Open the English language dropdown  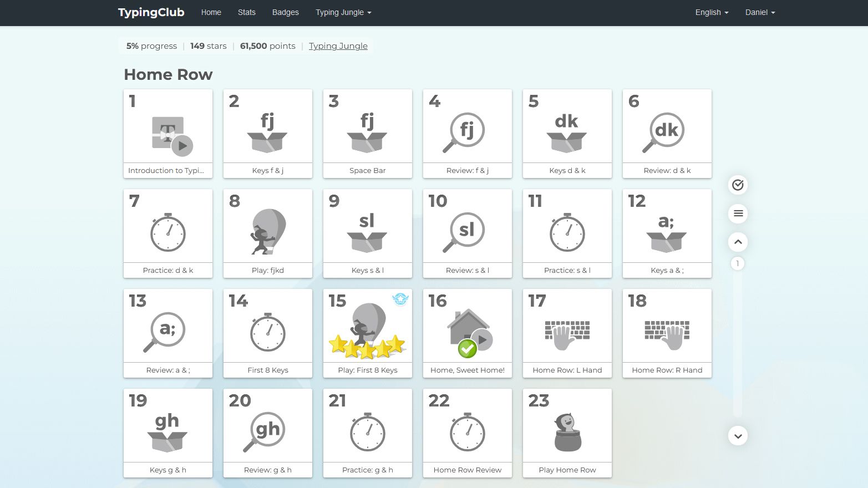coord(712,12)
